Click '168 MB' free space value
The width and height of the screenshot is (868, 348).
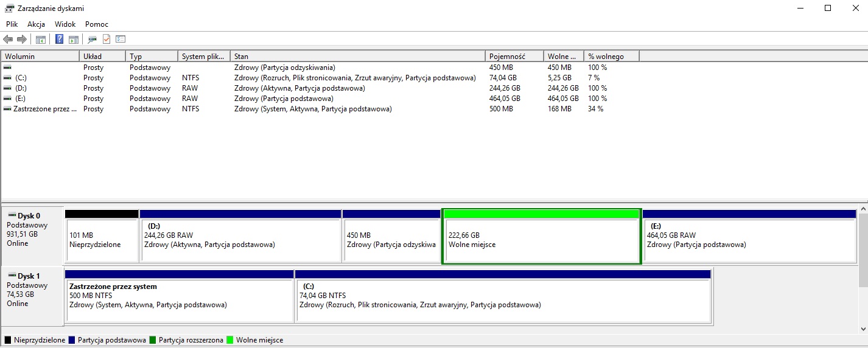click(x=559, y=109)
